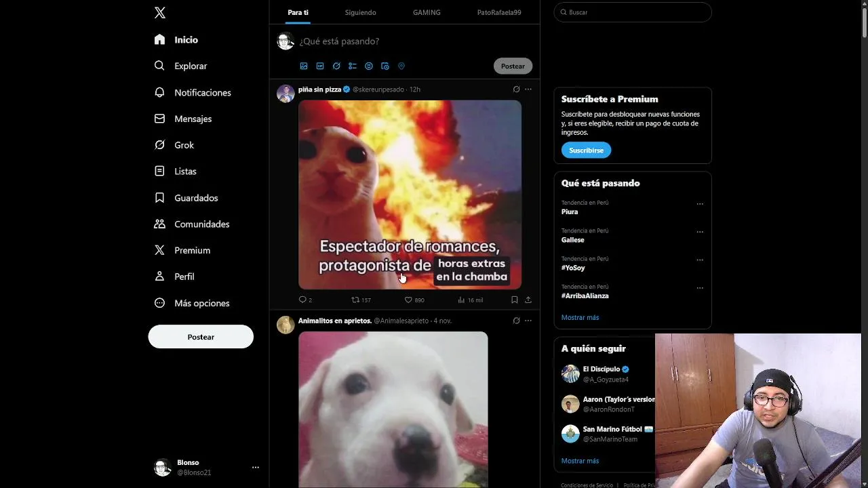This screenshot has width=868, height=488.
Task: Click the X logo at top left
Action: (x=159, y=13)
